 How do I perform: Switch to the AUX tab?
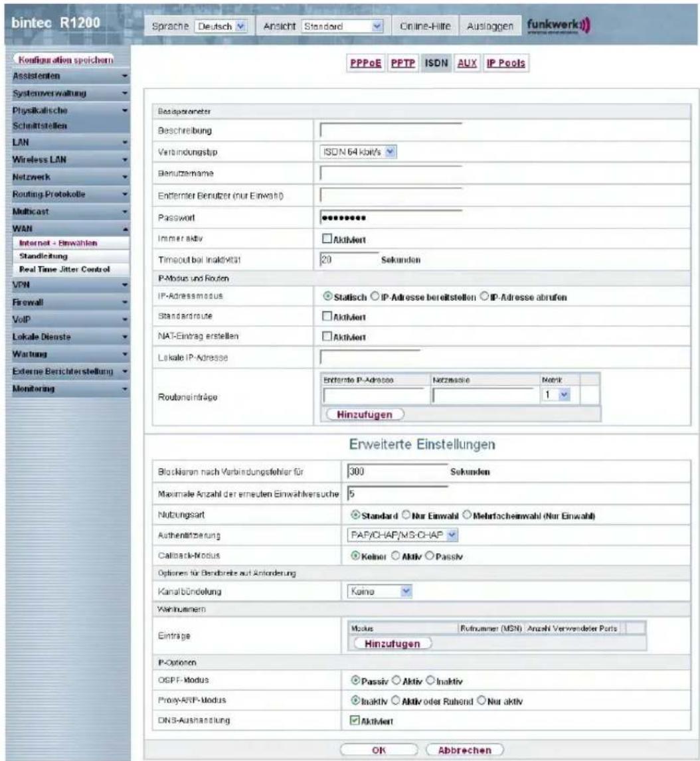[x=467, y=63]
